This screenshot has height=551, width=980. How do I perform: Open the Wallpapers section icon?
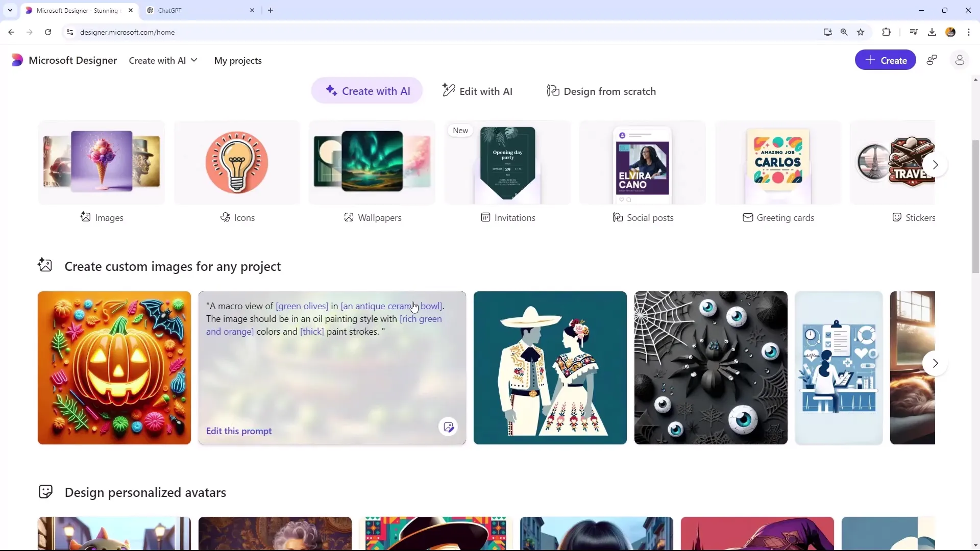point(349,217)
